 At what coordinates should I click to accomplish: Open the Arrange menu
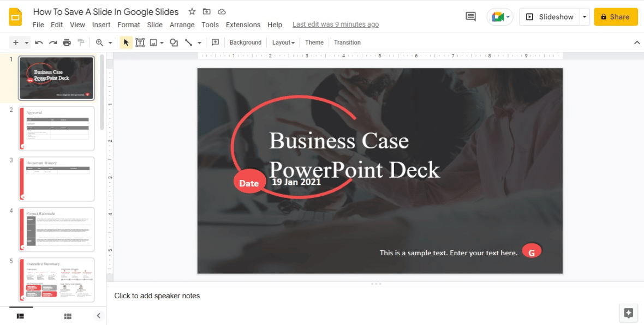pyautogui.click(x=182, y=25)
